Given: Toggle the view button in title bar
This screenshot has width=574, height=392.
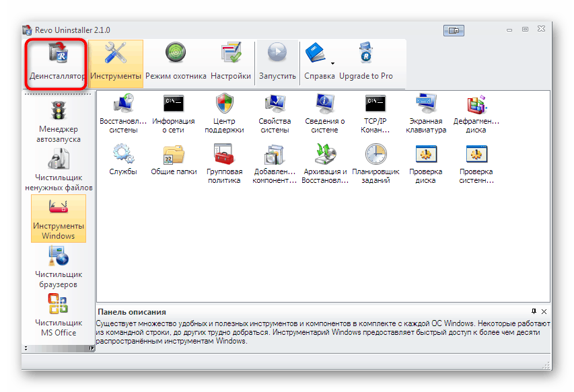Looking at the screenshot, I should click(x=454, y=30).
